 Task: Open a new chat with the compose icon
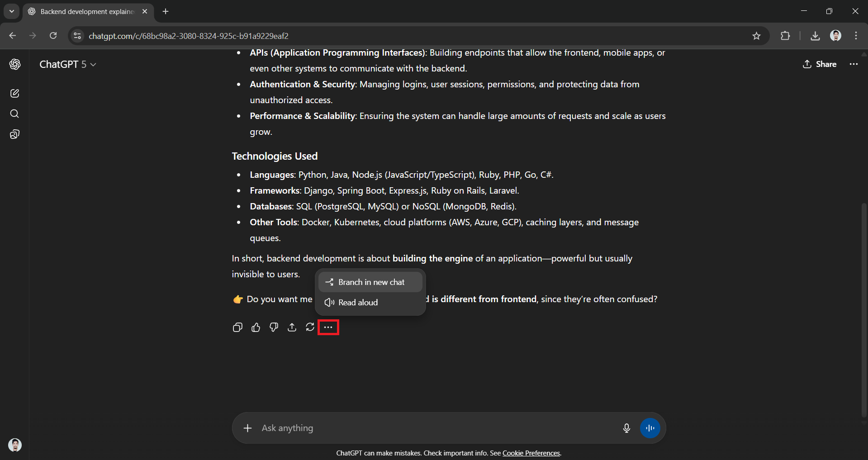tap(15, 93)
